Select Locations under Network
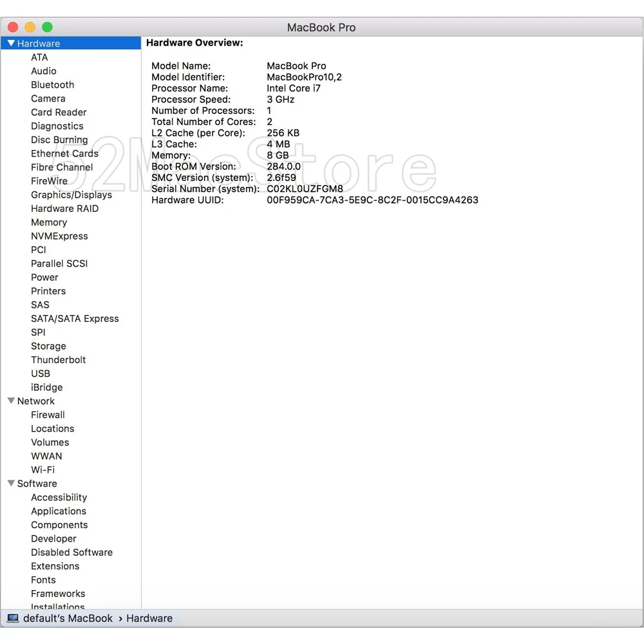Viewport: 644px width, 644px height. point(53,429)
